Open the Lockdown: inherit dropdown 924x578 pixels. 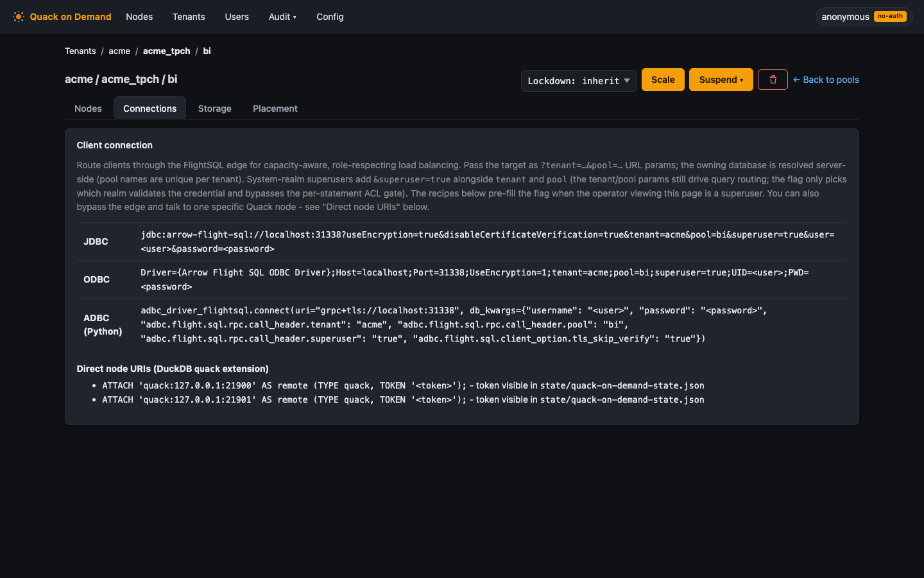579,81
